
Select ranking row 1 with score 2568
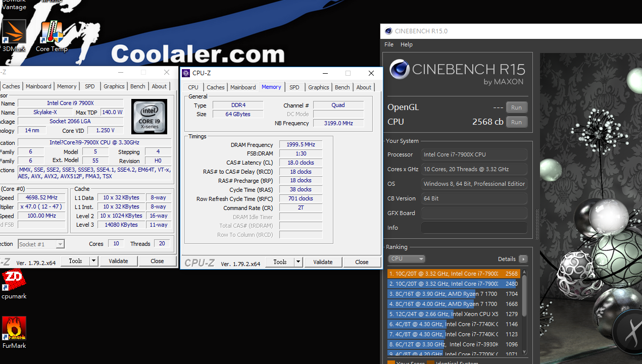point(454,274)
